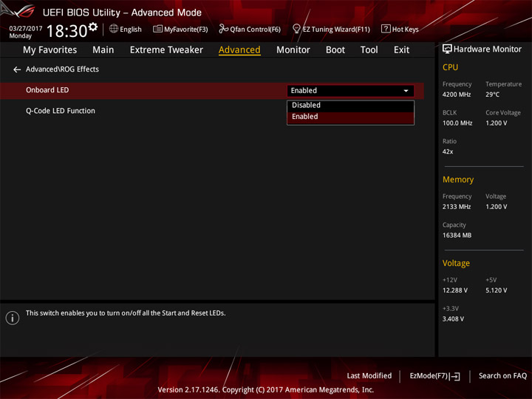532x399 pixels.
Task: Click the globe language icon
Action: 114,29
